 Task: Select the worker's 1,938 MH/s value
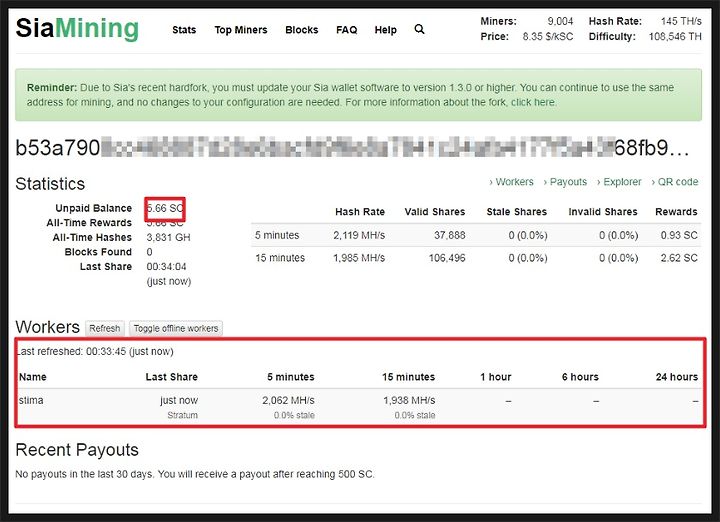point(409,400)
